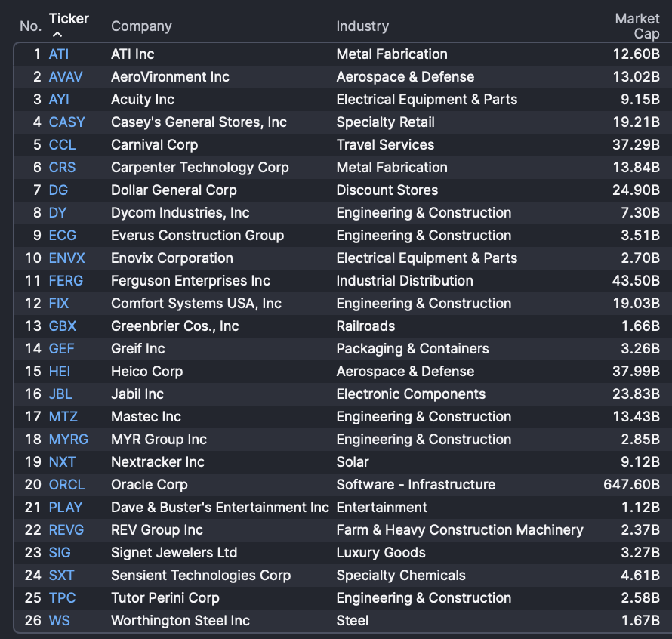
Task: Open the ORCL ticker link
Action: pos(67,485)
